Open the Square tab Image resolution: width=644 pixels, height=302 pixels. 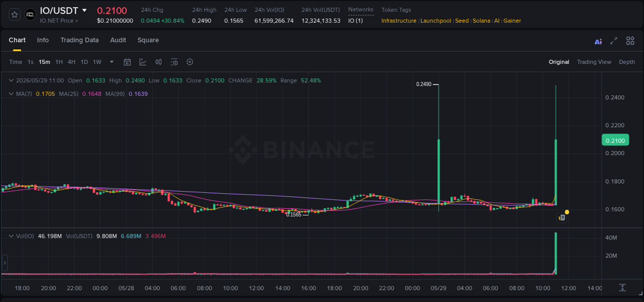click(x=148, y=40)
